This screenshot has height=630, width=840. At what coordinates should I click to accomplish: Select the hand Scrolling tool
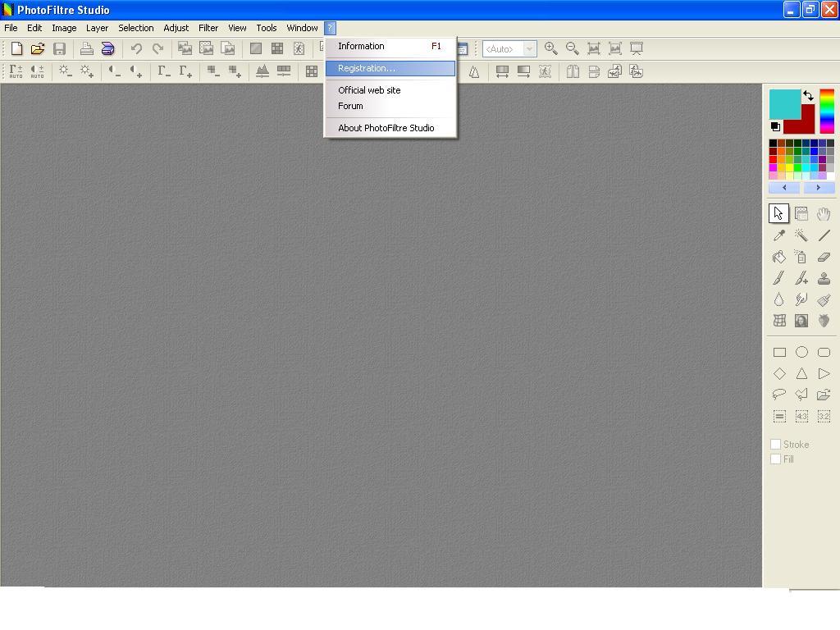point(824,214)
